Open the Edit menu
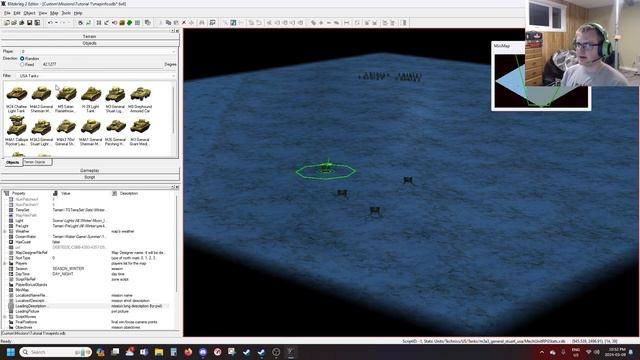640x360 pixels. pos(17,13)
